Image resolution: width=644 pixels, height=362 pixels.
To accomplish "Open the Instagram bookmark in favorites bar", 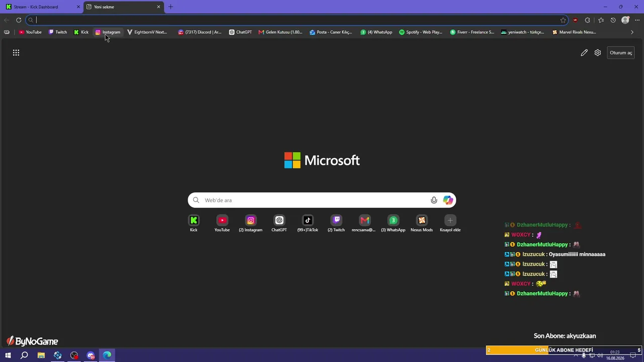I will pyautogui.click(x=108, y=32).
